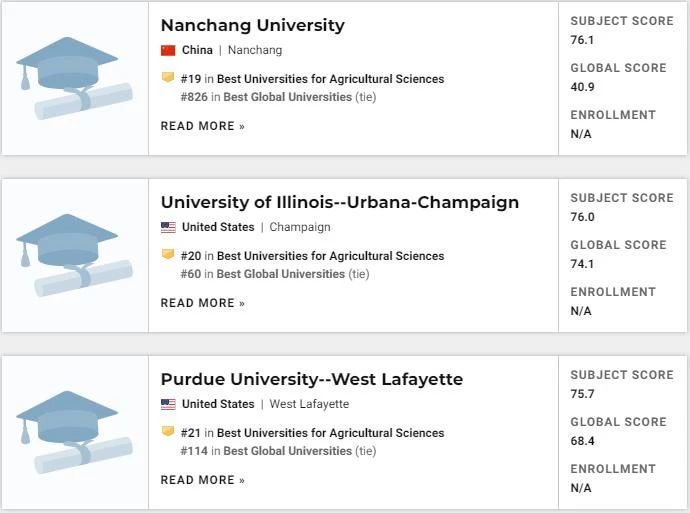Open Purdue's Best Universities for Agricultural Sciences link
The image size is (690, 513).
330,433
